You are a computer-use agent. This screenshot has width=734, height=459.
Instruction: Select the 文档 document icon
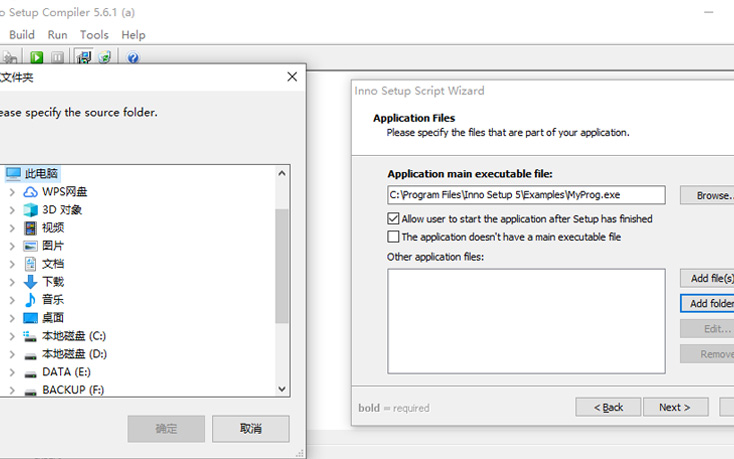[x=30, y=264]
